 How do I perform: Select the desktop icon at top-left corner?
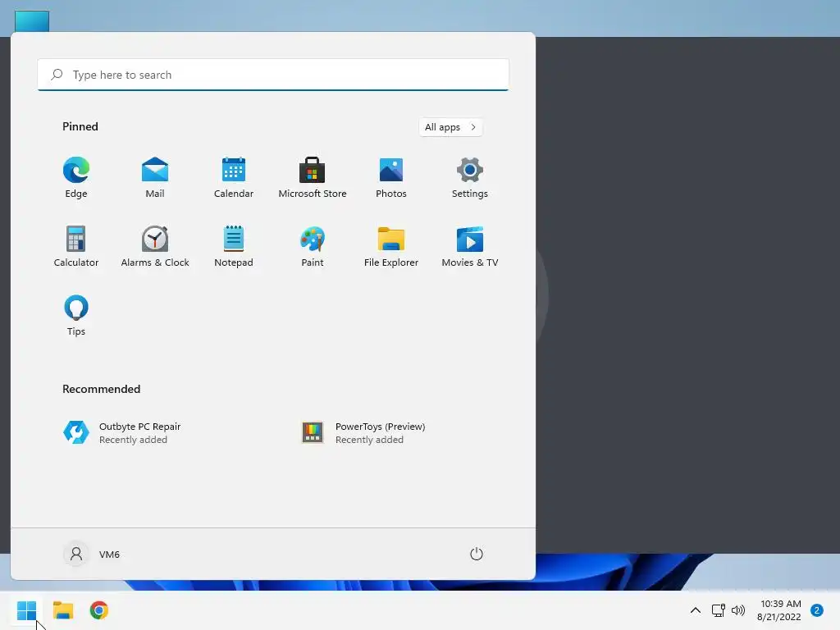[32, 21]
